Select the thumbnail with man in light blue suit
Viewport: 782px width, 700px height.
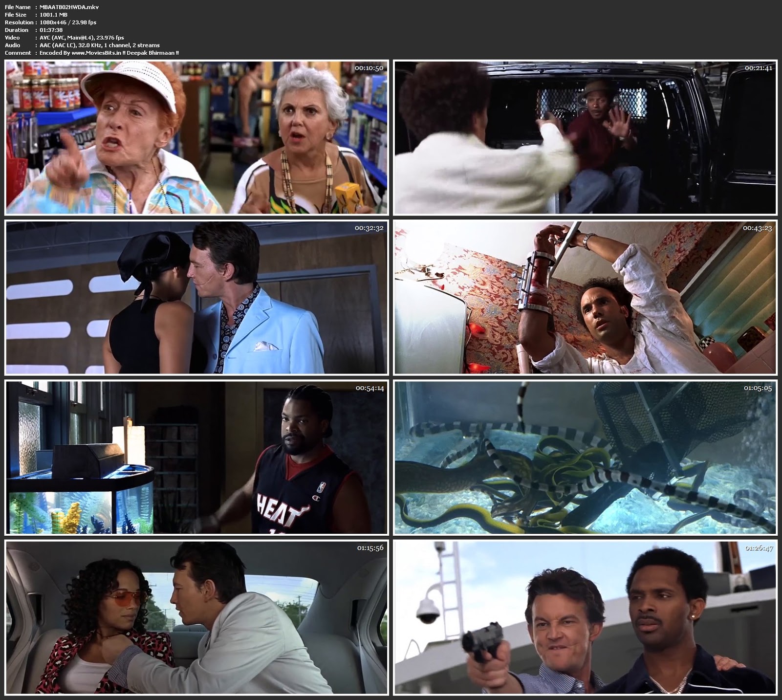[196, 297]
